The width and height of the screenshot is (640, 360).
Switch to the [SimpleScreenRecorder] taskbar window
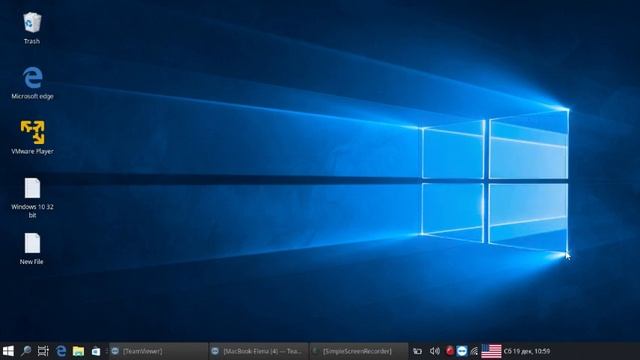tap(358, 351)
